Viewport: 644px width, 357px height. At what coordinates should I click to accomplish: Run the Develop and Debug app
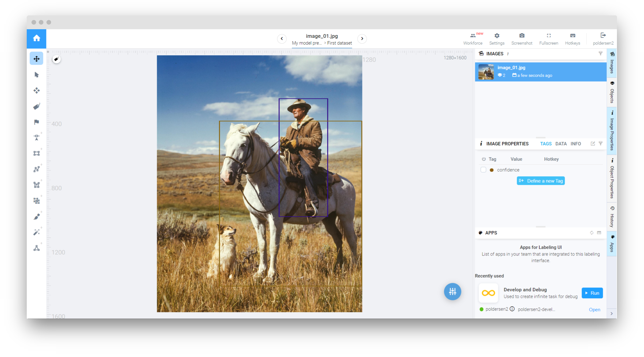click(592, 293)
